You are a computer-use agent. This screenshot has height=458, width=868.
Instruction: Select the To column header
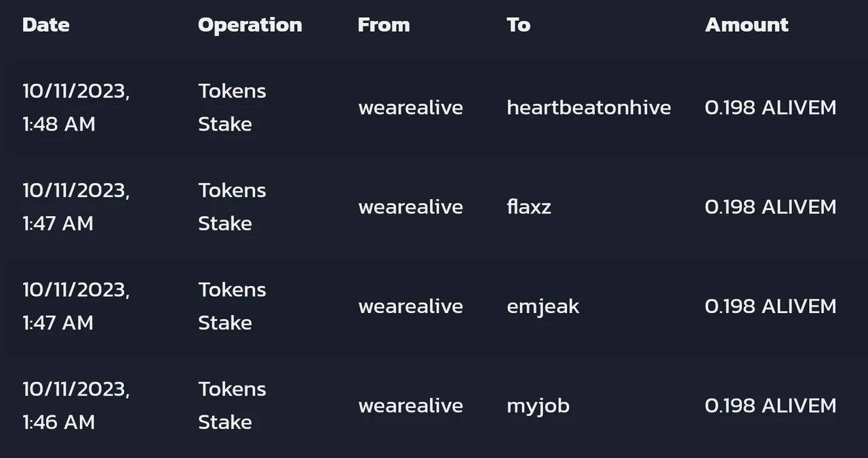[x=518, y=25]
